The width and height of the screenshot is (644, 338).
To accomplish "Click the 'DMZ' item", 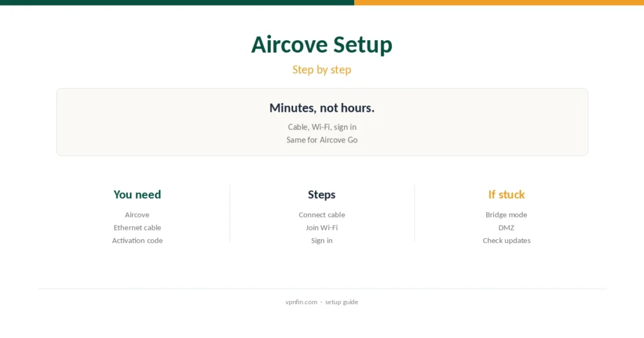I will click(x=506, y=227).
